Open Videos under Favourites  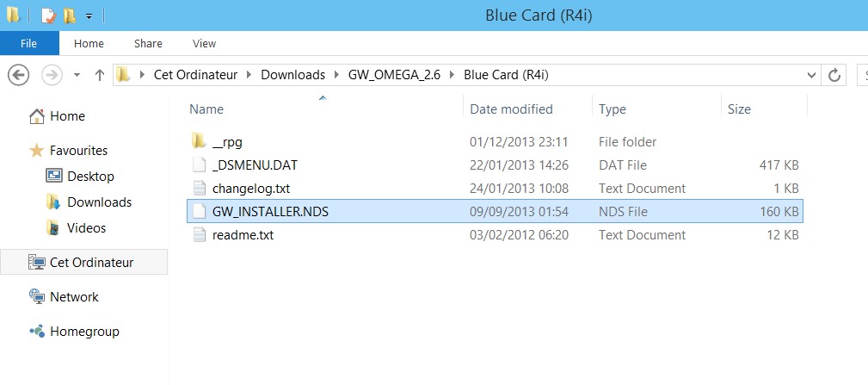pos(86,227)
